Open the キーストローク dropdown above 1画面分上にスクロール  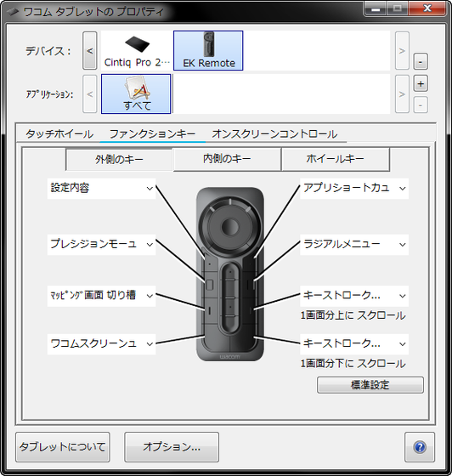point(354,296)
